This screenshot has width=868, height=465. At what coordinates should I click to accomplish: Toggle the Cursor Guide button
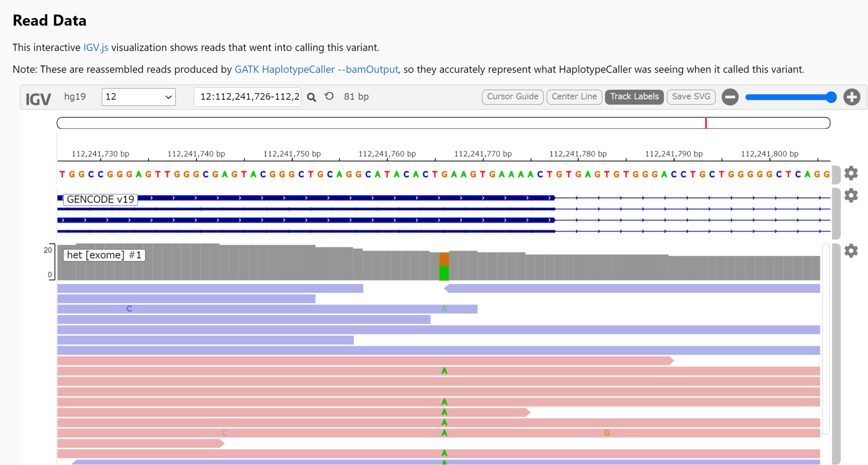pos(512,97)
